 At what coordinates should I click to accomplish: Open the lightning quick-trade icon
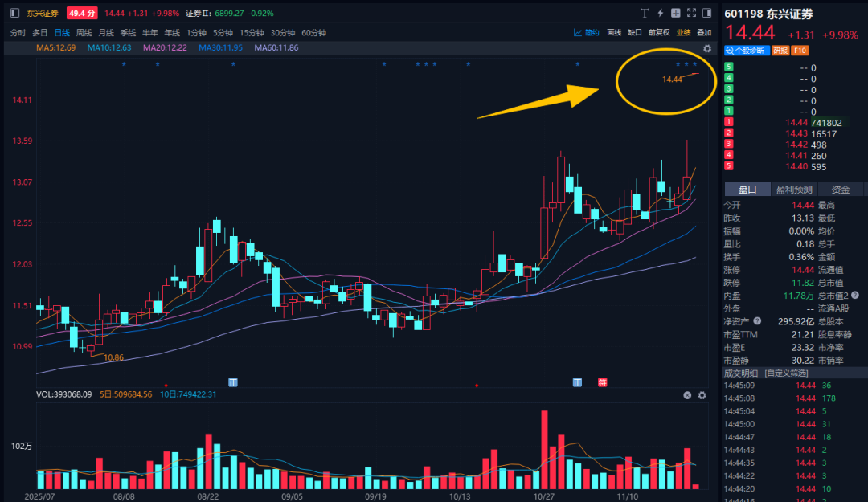pyautogui.click(x=661, y=13)
